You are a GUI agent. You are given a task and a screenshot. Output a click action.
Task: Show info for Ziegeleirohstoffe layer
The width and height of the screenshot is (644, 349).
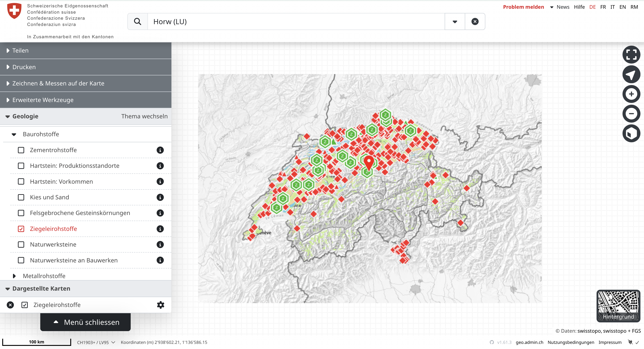coord(160,229)
